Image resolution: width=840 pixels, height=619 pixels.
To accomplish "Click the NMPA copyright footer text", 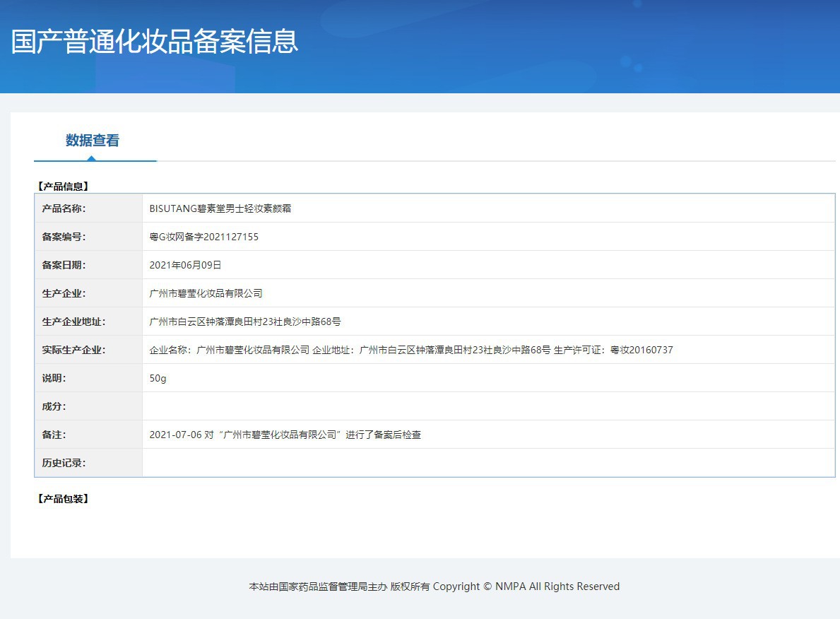I will (434, 586).
